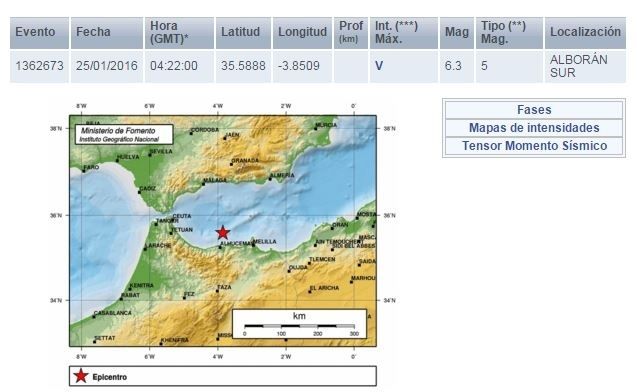This screenshot has width=637, height=392.
Task: Select latitude value 35.5888
Action: (x=243, y=66)
